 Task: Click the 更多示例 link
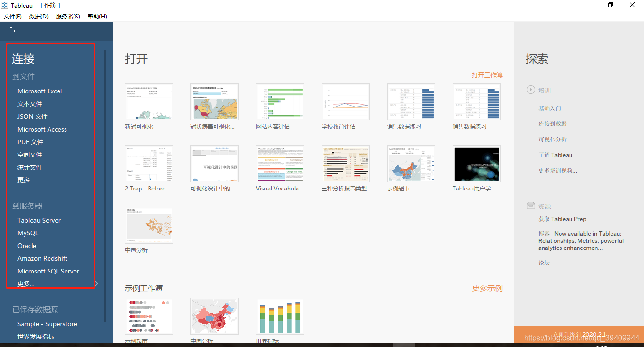tap(487, 288)
